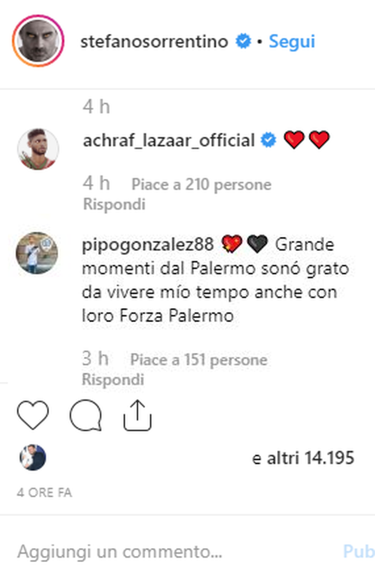
Task: View the 210 people who liked comment
Action: (201, 184)
